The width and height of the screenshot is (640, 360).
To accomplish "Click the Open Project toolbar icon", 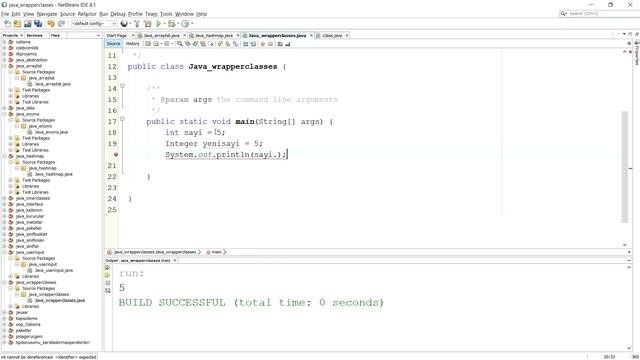I will tap(27, 24).
